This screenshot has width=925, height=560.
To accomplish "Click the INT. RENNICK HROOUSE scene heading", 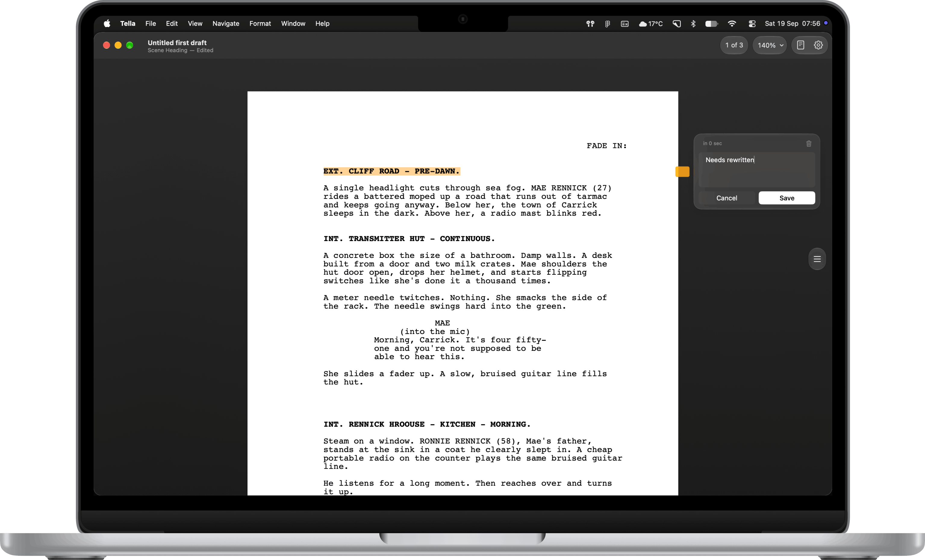I will pyautogui.click(x=427, y=424).
